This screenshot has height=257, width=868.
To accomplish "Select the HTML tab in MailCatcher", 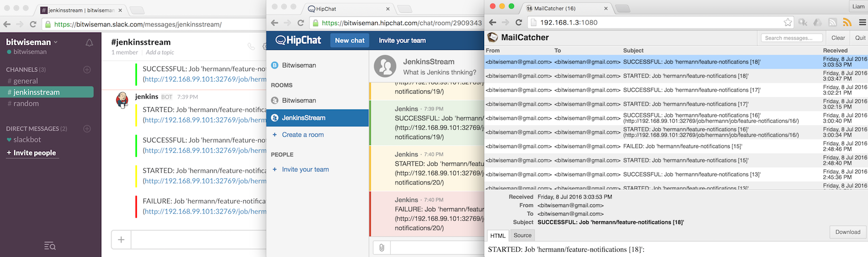I will click(x=498, y=236).
